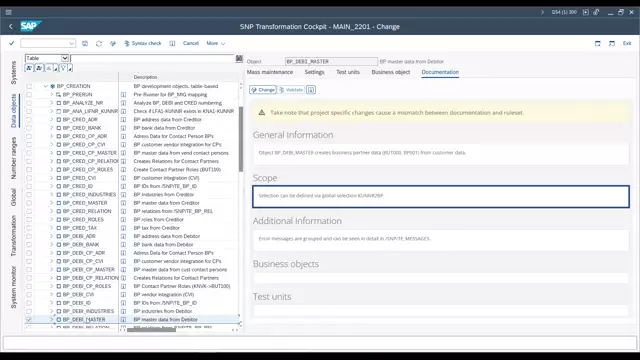Click the second window icon near Exit
This screenshot has height=360, width=640.
[611, 43]
